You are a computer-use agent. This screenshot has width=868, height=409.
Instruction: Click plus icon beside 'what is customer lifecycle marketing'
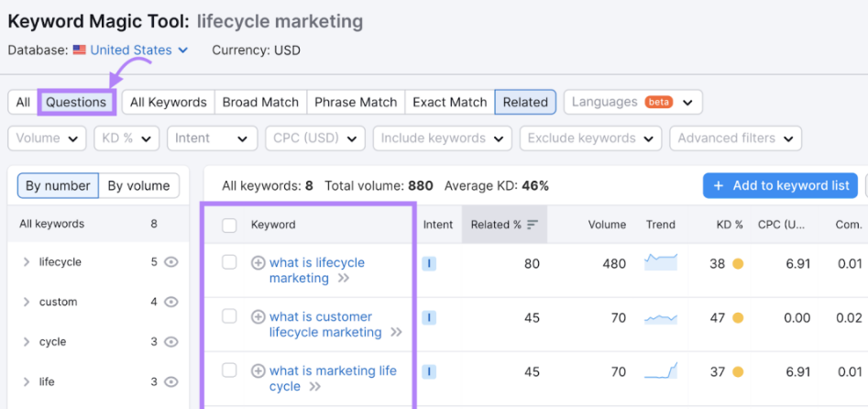(258, 317)
